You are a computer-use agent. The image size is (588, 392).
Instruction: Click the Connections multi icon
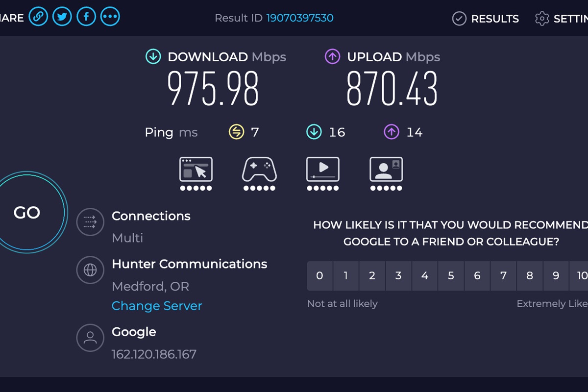point(90,221)
